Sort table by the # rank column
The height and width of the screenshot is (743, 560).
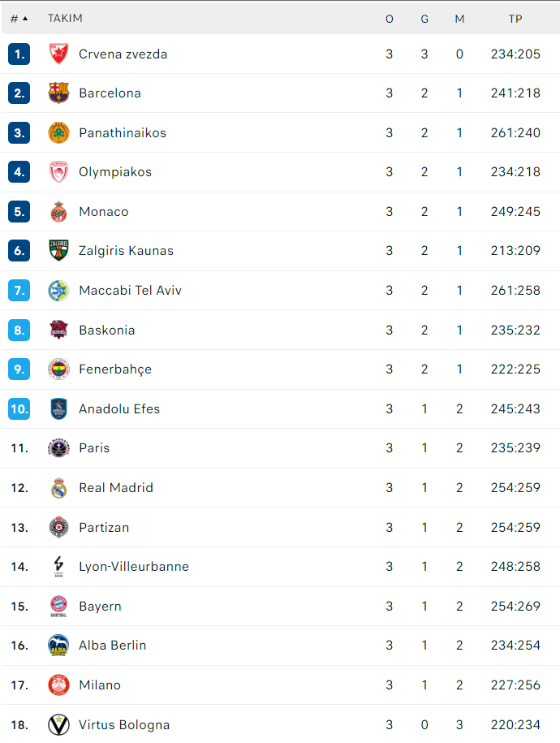point(19,19)
